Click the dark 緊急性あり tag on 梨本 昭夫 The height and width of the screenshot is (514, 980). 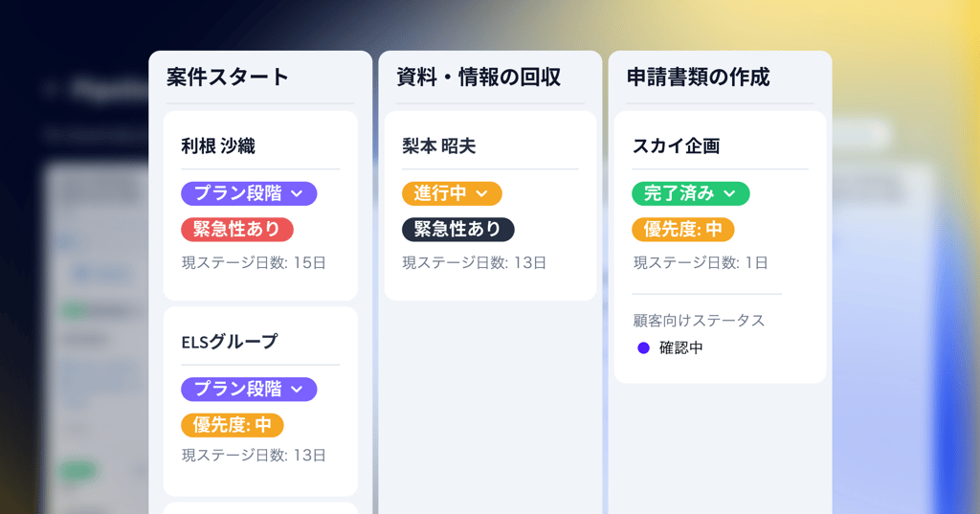click(x=457, y=230)
